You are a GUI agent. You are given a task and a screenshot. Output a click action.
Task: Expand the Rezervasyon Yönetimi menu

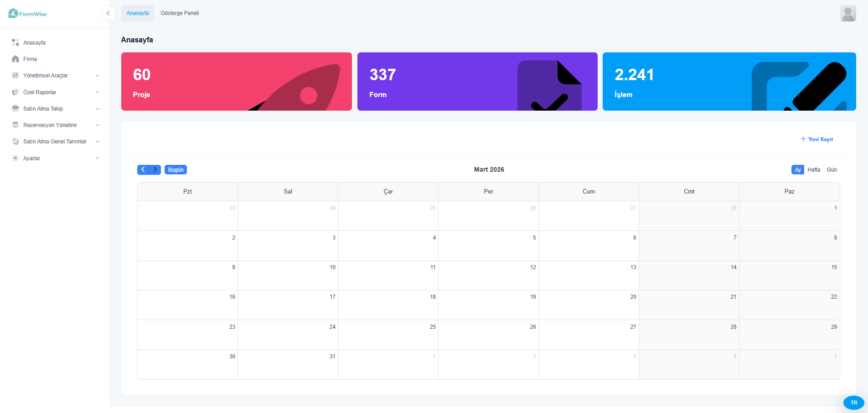pos(97,125)
